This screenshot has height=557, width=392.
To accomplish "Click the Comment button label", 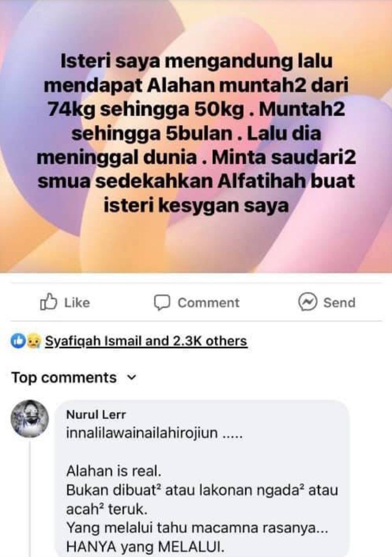I will pyautogui.click(x=208, y=303).
